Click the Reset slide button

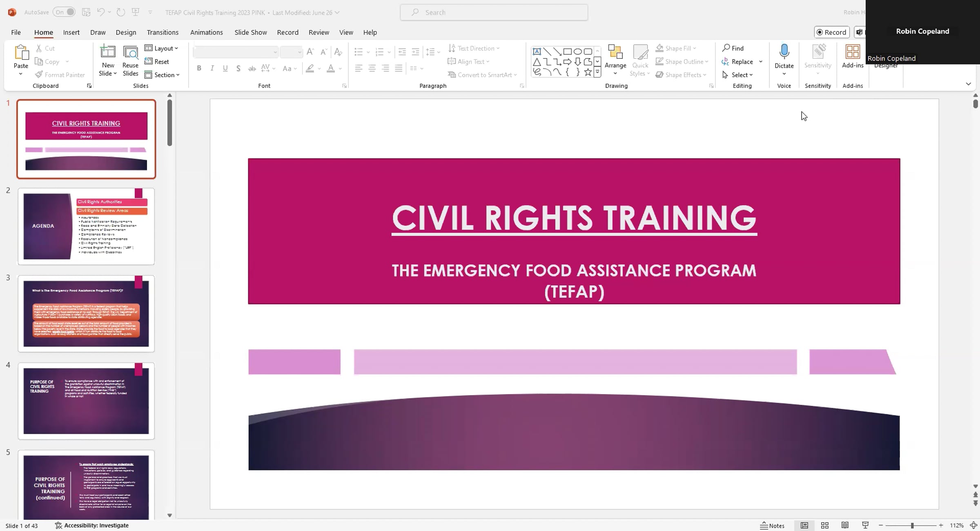click(x=157, y=62)
